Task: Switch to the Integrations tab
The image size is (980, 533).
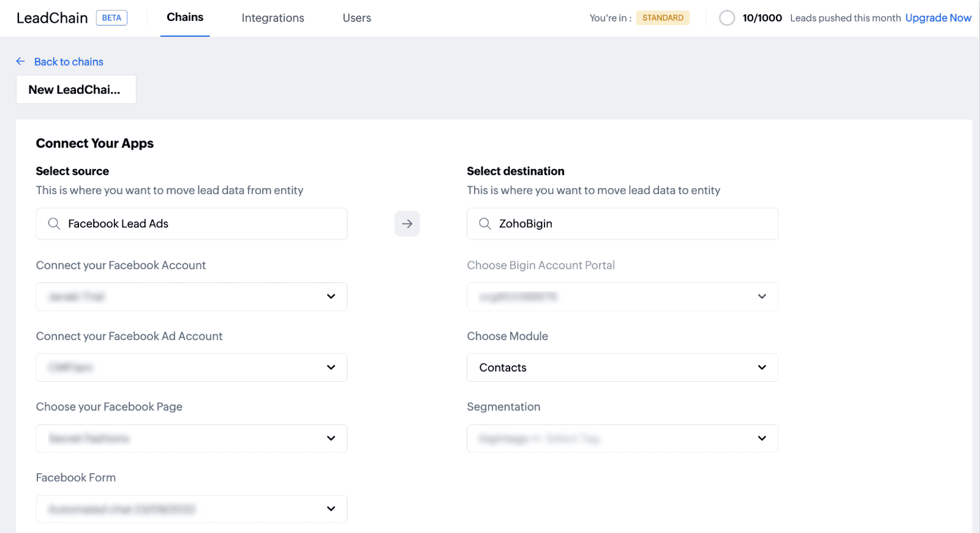Action: click(x=273, y=18)
